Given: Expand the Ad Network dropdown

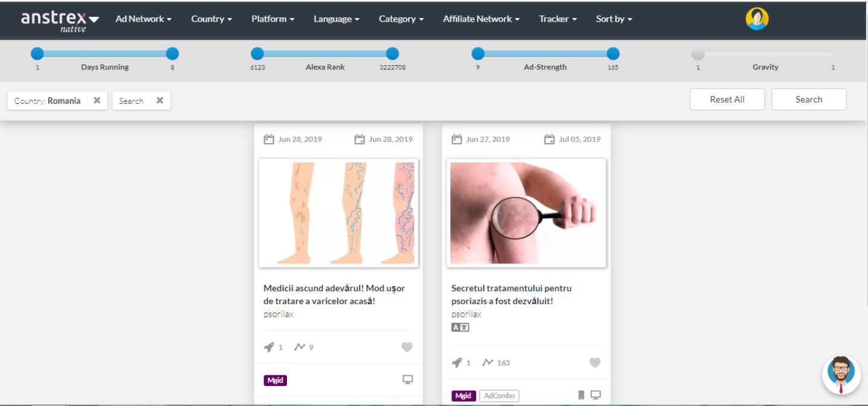Looking at the screenshot, I should pos(143,19).
